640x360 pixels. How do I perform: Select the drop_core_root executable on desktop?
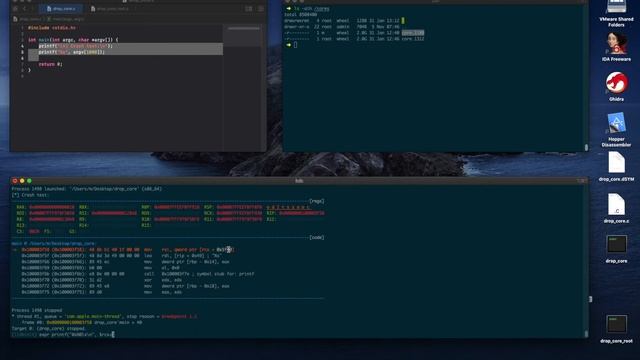616,328
